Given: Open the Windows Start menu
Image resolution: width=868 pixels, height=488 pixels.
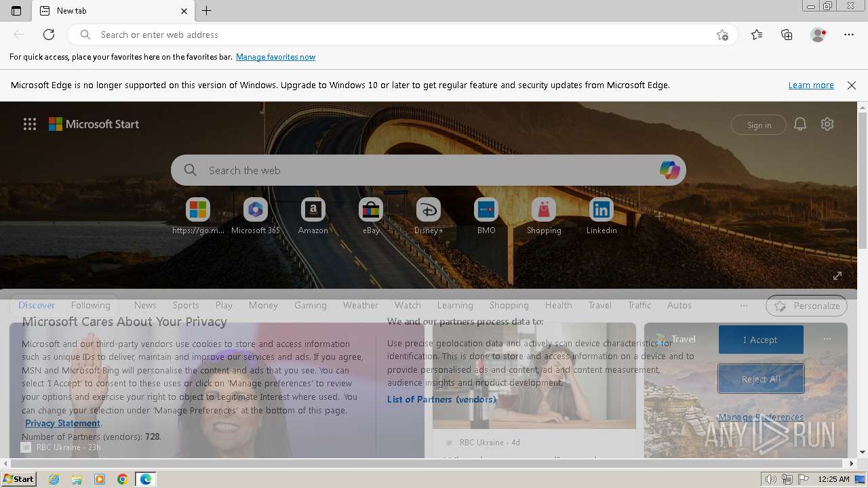Looking at the screenshot, I should (18, 479).
